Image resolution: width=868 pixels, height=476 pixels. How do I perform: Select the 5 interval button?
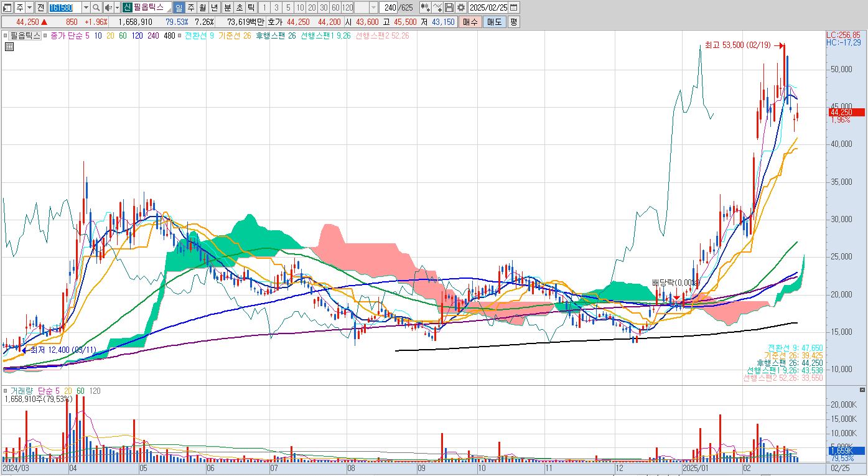(288, 7)
